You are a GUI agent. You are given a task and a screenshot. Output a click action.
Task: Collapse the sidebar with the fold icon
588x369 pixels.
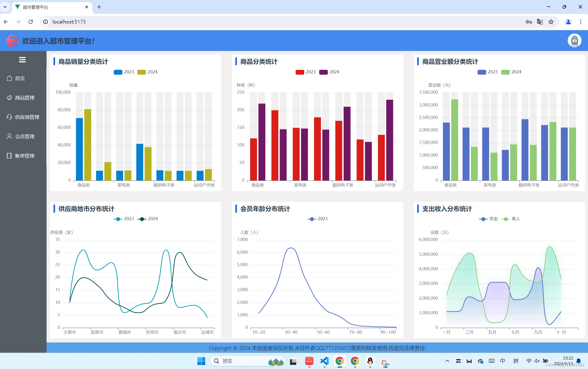[x=22, y=60]
